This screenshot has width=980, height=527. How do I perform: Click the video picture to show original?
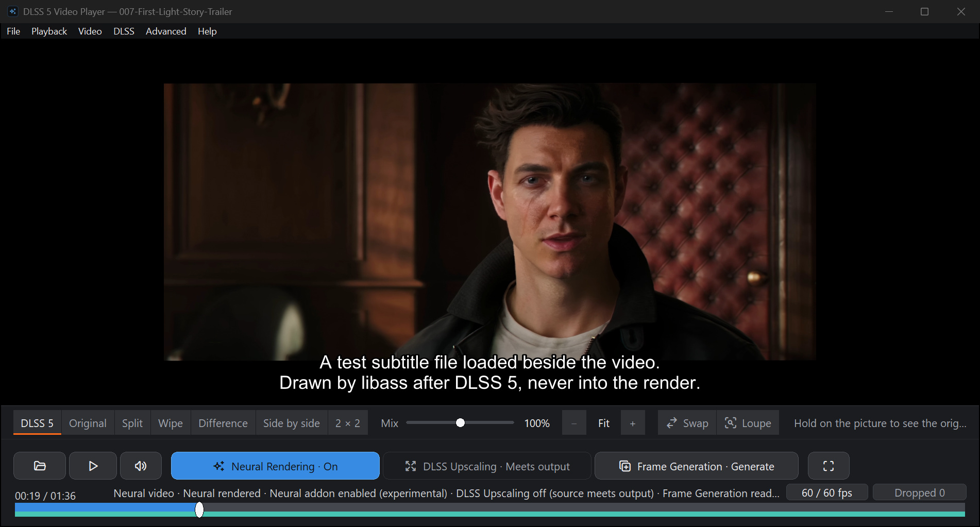tap(489, 222)
